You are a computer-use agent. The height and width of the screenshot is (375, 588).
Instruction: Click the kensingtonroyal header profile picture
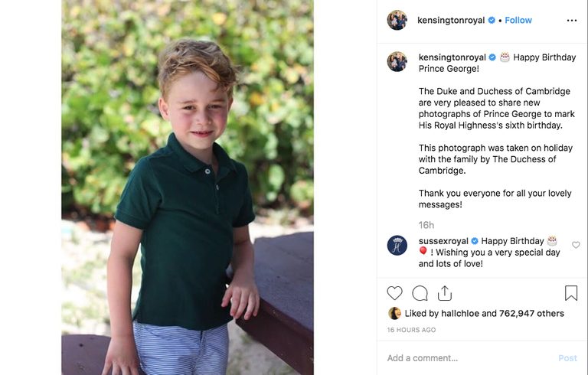pos(397,21)
